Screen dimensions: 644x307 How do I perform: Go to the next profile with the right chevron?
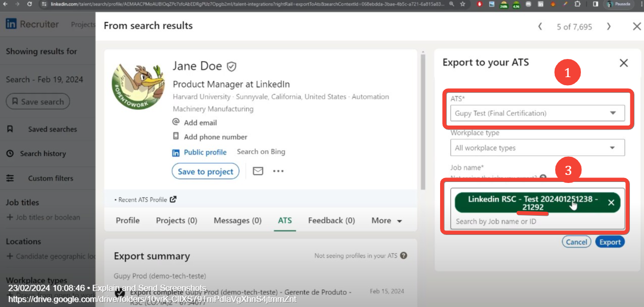tap(609, 27)
